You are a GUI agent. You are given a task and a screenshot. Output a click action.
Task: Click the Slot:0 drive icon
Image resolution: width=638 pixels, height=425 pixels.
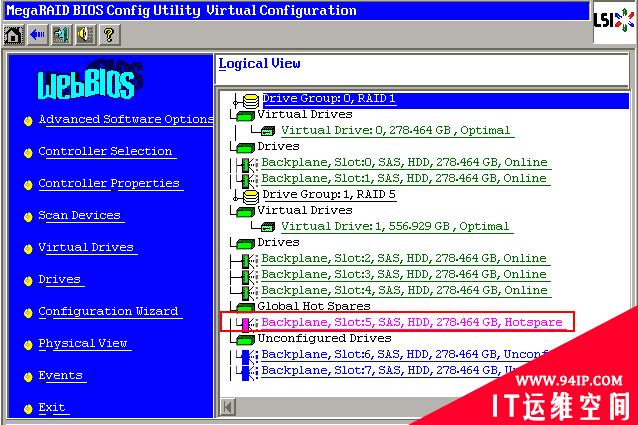[248, 164]
